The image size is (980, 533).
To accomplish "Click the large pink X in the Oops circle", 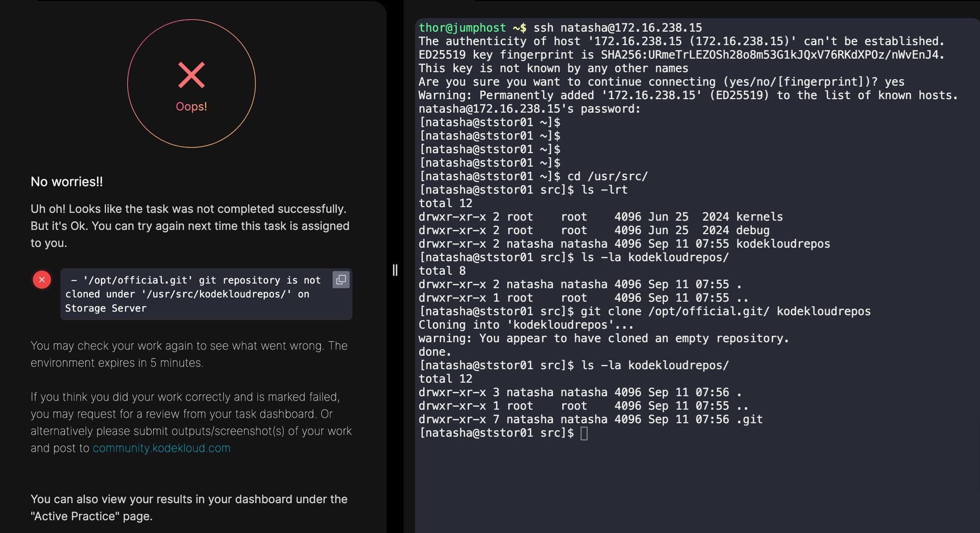I will coord(191,75).
